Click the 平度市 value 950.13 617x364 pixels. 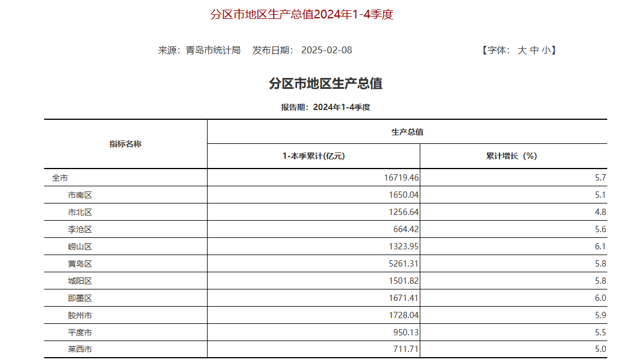tap(406, 332)
